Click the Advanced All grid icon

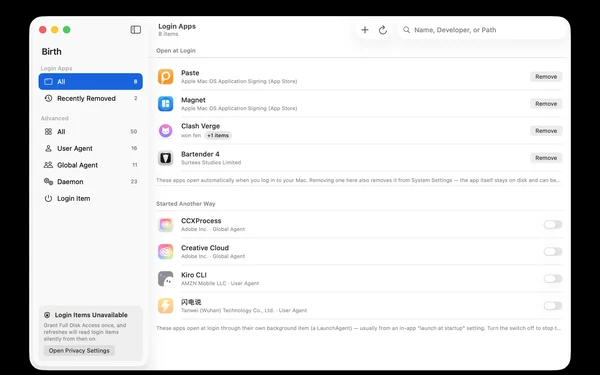(48, 132)
